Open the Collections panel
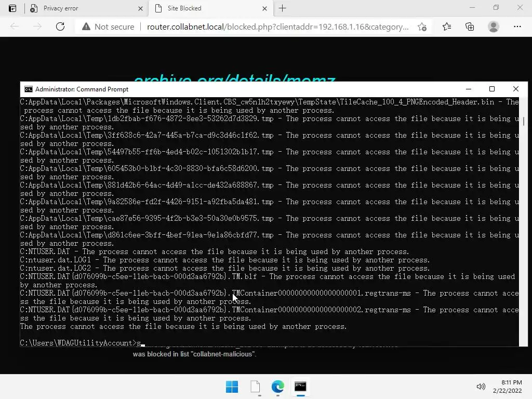The width and height of the screenshot is (532, 399). coord(470,26)
